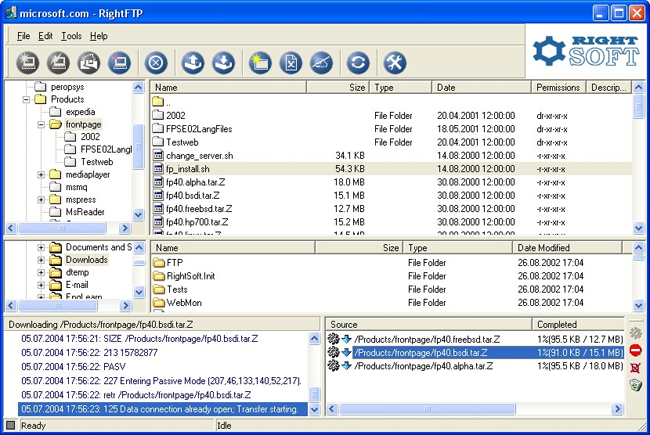Click the disconnect toolbar icon
Viewport: 650px width, 435px height.
pos(120,63)
